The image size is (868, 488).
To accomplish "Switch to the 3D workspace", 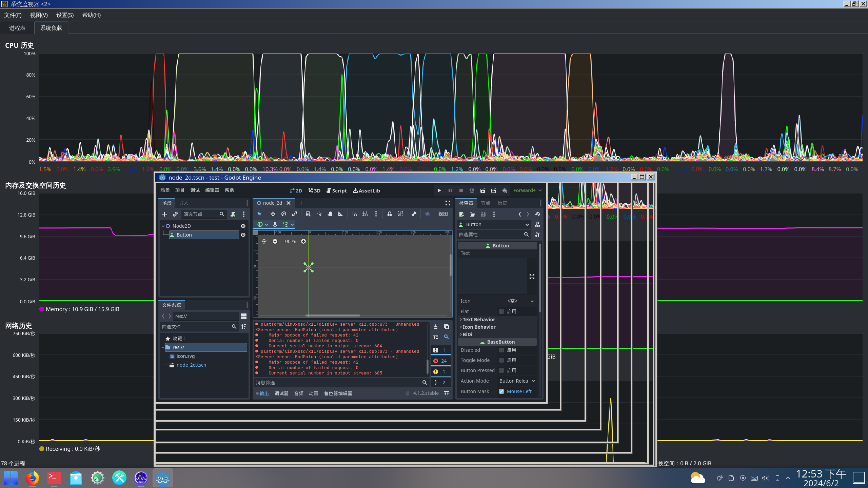I will click(x=314, y=190).
